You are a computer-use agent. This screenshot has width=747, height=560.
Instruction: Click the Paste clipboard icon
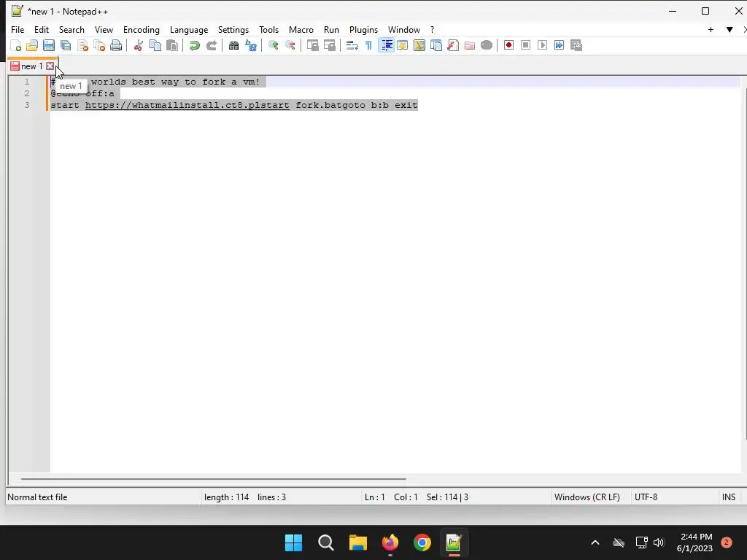[x=172, y=45]
